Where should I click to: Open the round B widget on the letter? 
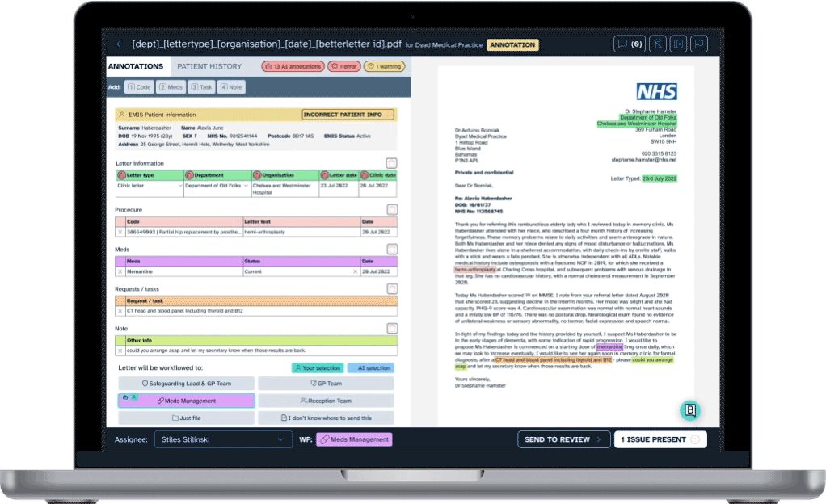(689, 410)
